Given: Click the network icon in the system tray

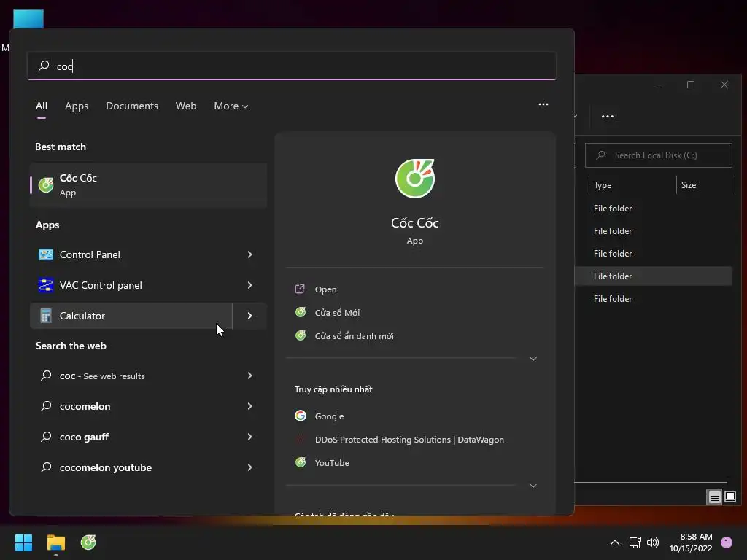Looking at the screenshot, I should coord(635,542).
